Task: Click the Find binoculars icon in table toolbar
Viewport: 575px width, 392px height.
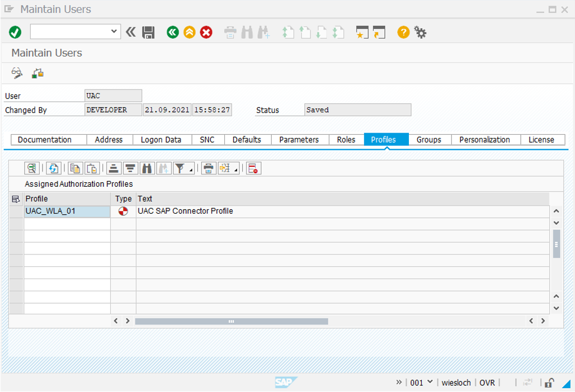Action: tap(147, 168)
